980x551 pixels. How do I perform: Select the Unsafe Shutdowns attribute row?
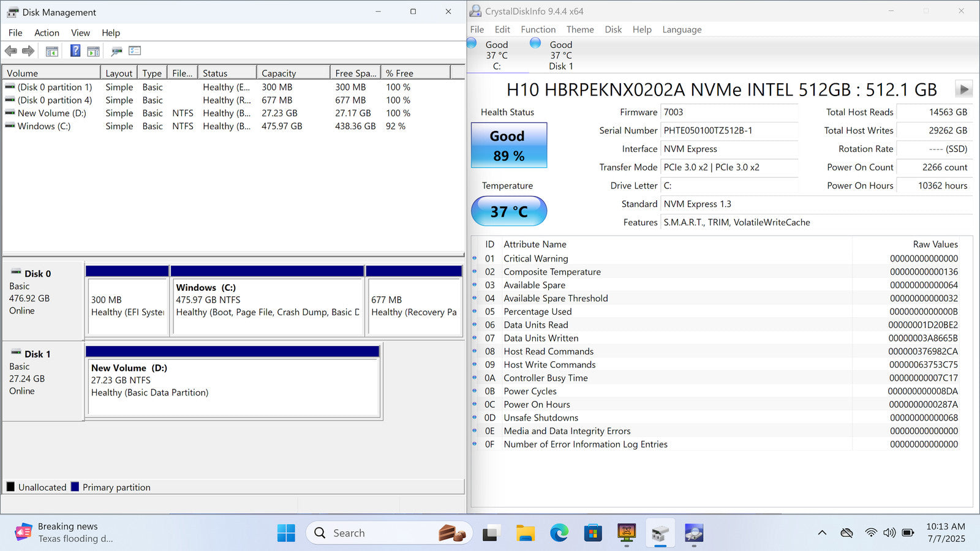(722, 418)
